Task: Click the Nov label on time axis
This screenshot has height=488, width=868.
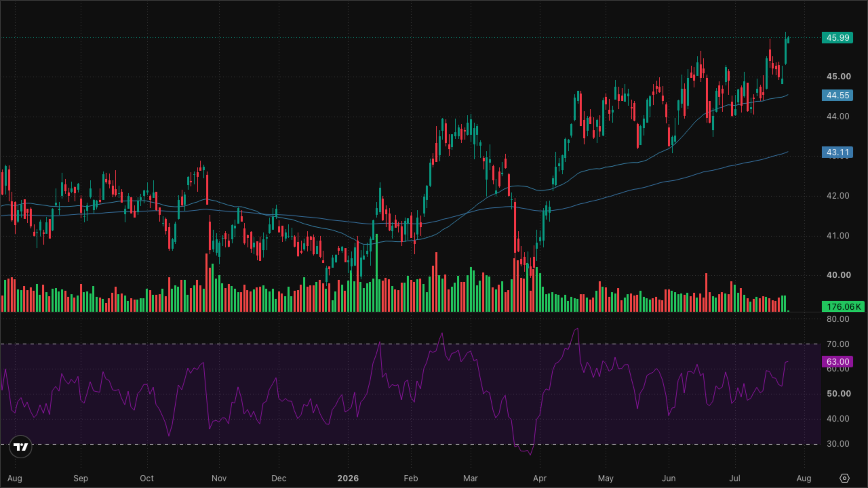Action: tap(219, 478)
